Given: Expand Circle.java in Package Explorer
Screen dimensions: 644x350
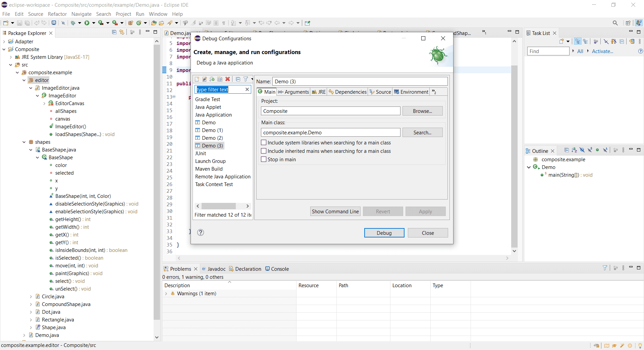Looking at the screenshot, I should pyautogui.click(x=31, y=297).
